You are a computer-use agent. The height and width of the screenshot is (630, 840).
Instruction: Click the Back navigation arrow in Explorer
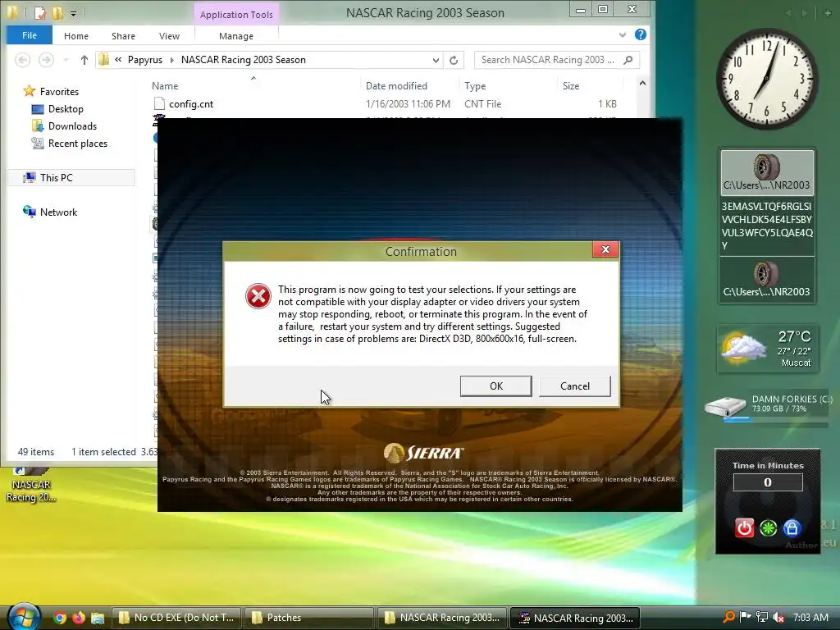(x=22, y=59)
